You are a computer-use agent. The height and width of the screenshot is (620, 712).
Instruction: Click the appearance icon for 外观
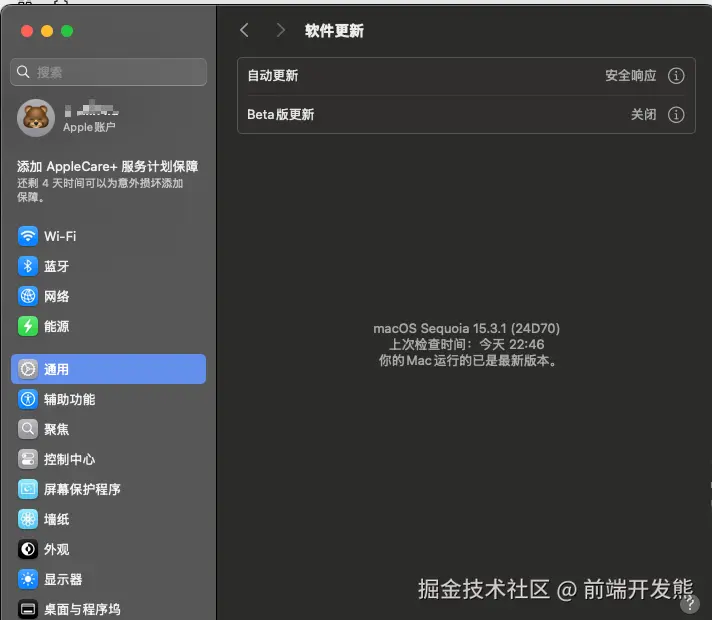pyautogui.click(x=28, y=549)
